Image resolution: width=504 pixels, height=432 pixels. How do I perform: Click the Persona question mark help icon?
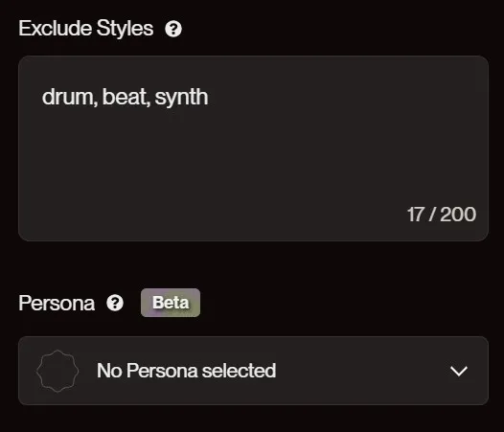[115, 303]
